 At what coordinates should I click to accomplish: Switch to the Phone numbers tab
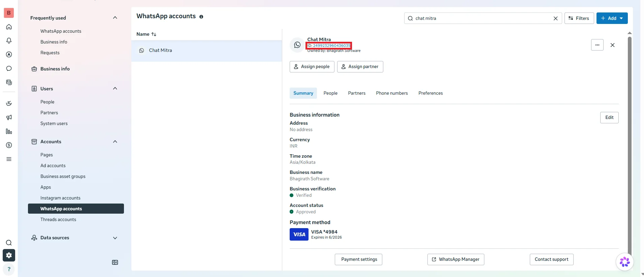click(x=392, y=93)
